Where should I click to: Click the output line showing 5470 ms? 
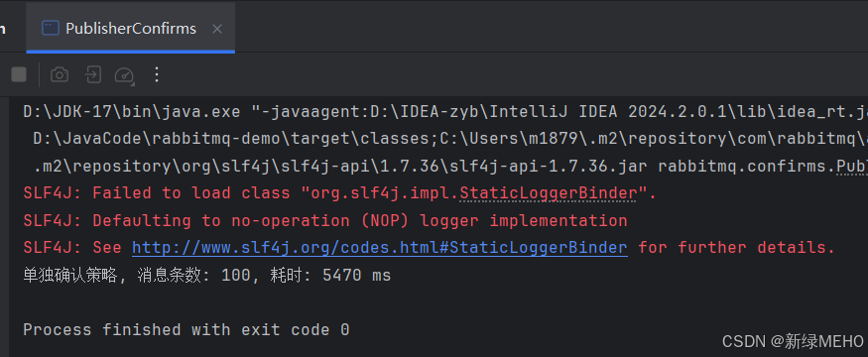pyautogui.click(x=207, y=275)
